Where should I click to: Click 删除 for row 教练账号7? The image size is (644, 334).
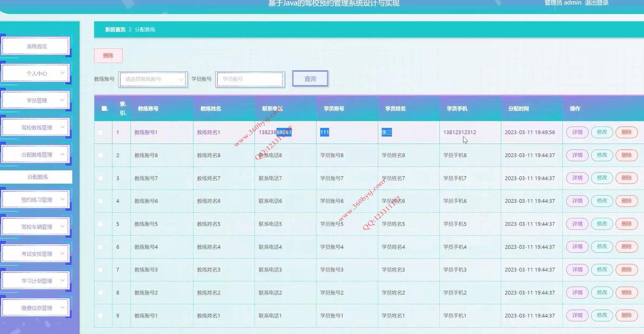(627, 178)
